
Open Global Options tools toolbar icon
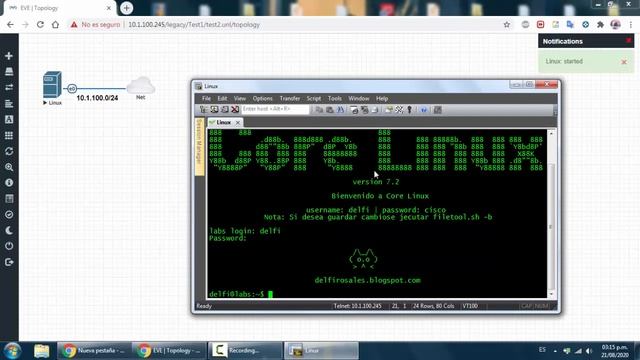pyautogui.click(x=399, y=109)
